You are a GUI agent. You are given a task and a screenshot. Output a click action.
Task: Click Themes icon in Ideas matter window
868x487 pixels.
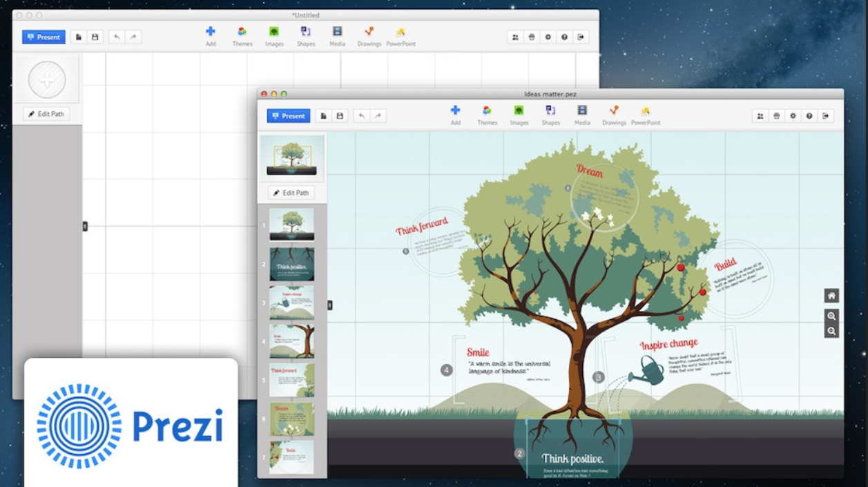(x=487, y=111)
